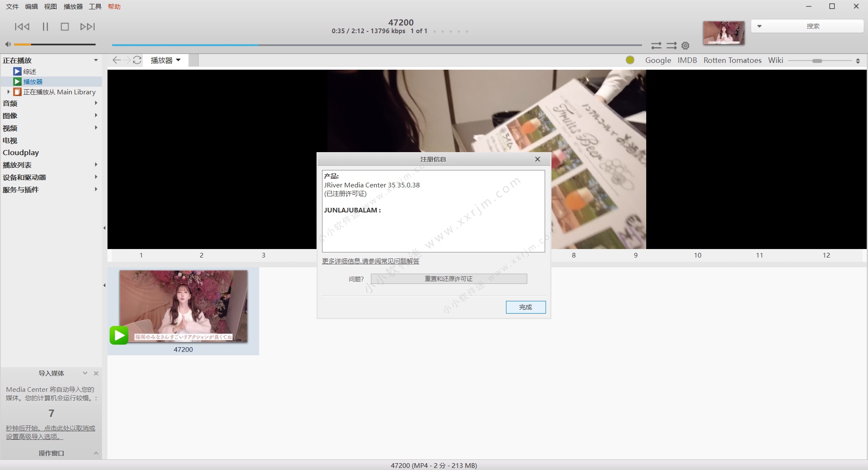Pause the currently playing video
The width and height of the screenshot is (868, 470).
45,27
